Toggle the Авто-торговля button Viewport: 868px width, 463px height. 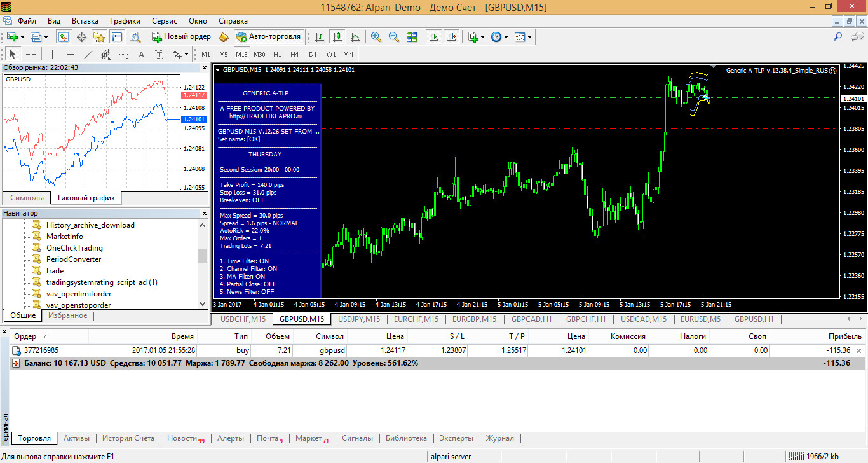[269, 37]
